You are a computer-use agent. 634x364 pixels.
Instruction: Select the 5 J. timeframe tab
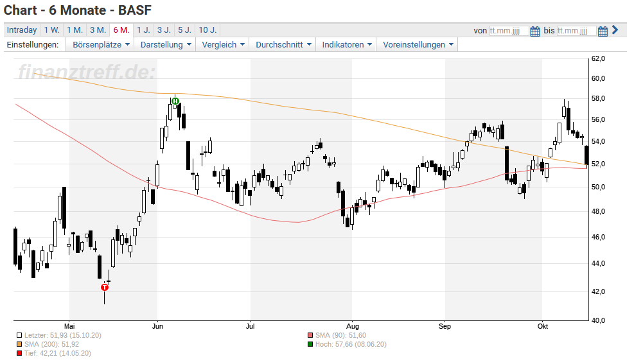coord(185,30)
